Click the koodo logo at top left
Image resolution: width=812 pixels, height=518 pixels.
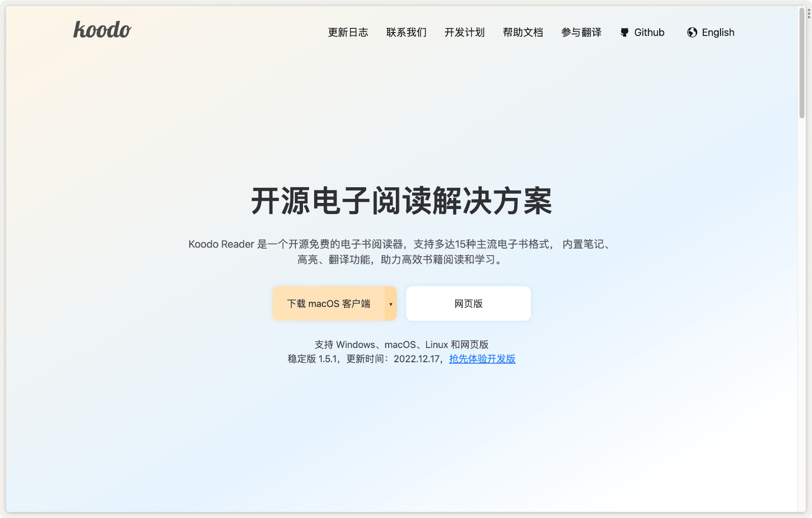pos(102,30)
